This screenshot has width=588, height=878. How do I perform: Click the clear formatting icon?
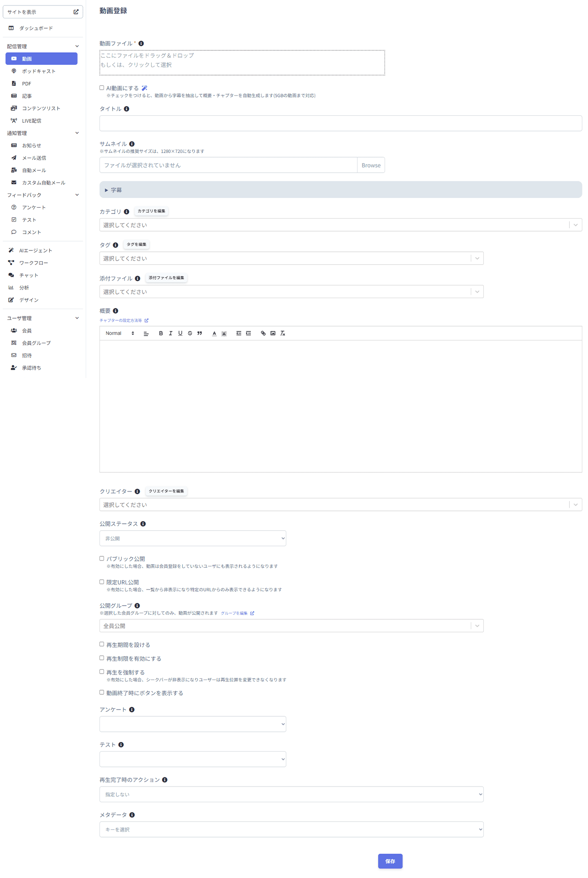[x=283, y=334]
